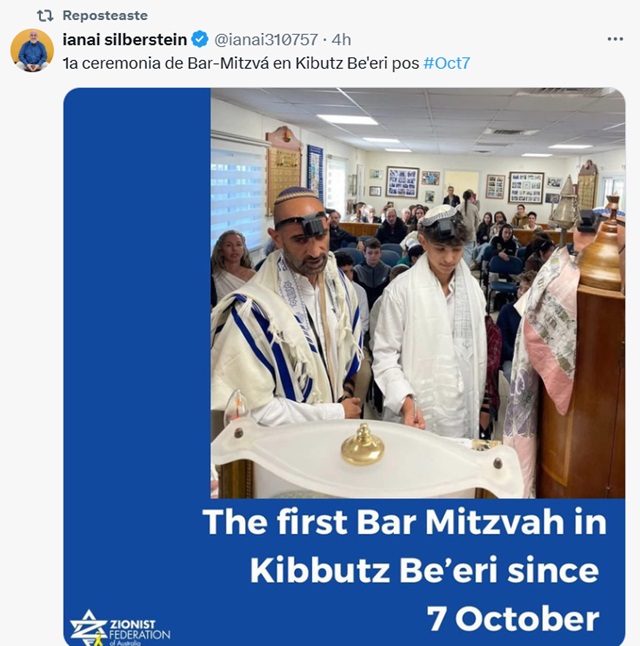
Task: Open ianai silberstein's profile avatar
Action: click(x=32, y=50)
